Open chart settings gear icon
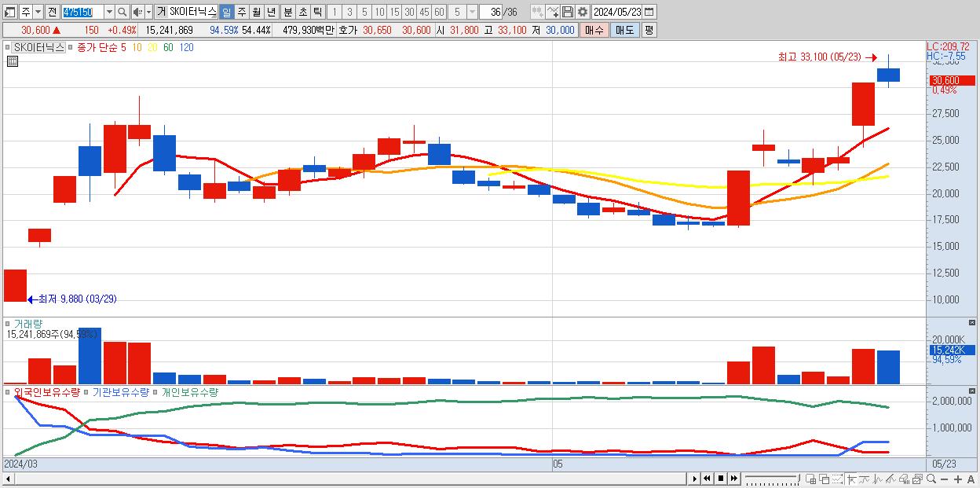The image size is (980, 488). point(583,12)
